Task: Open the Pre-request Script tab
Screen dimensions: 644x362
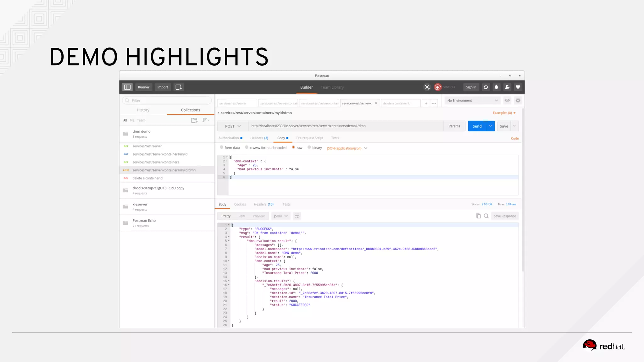Action: point(310,138)
